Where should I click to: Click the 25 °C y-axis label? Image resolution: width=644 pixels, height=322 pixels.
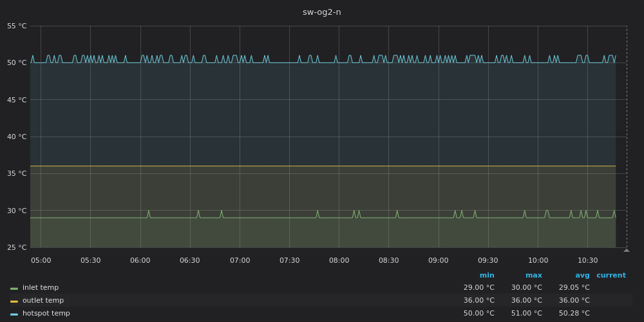pos(17,247)
